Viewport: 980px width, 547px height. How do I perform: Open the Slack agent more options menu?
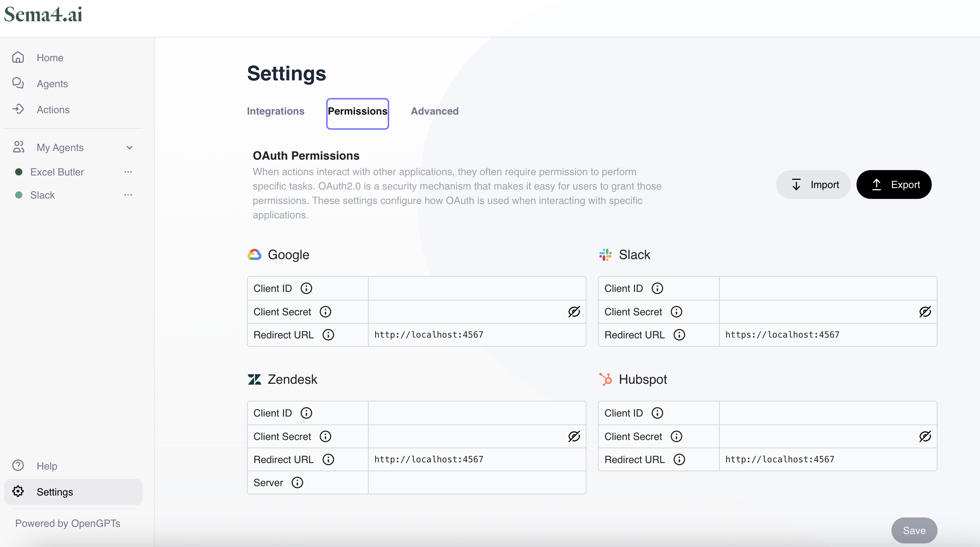coord(128,195)
